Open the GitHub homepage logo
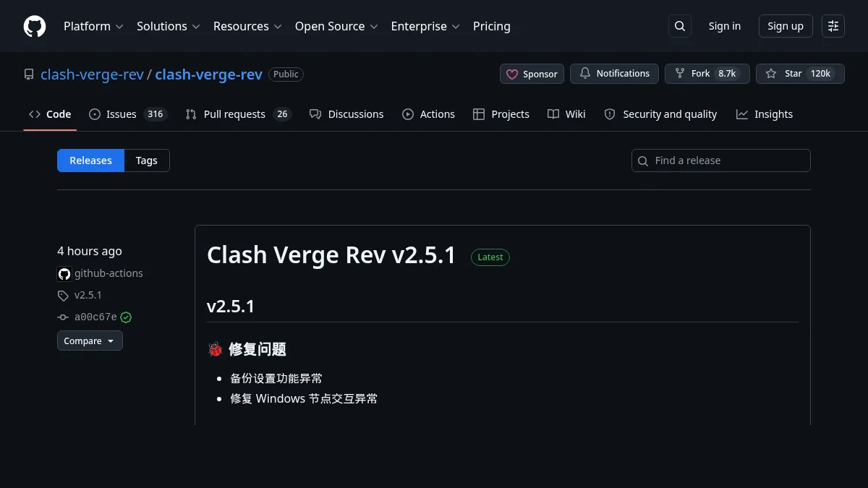 click(x=35, y=26)
